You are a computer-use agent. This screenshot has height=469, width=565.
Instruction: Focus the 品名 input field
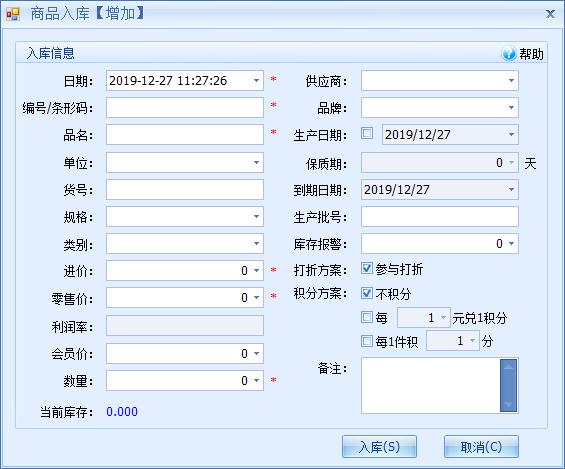point(185,134)
